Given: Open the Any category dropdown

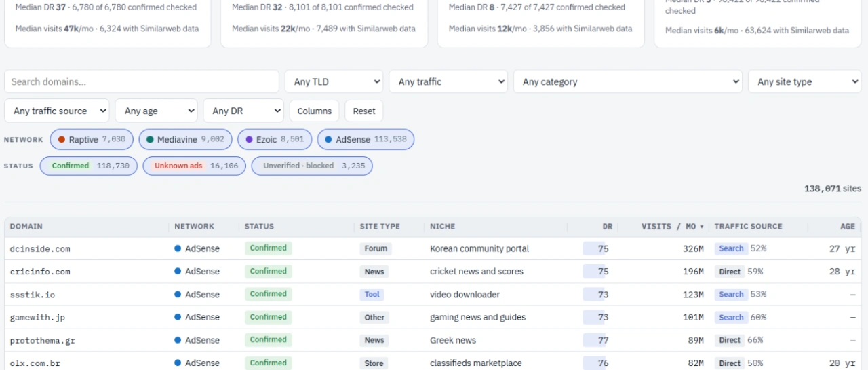Looking at the screenshot, I should coord(628,81).
